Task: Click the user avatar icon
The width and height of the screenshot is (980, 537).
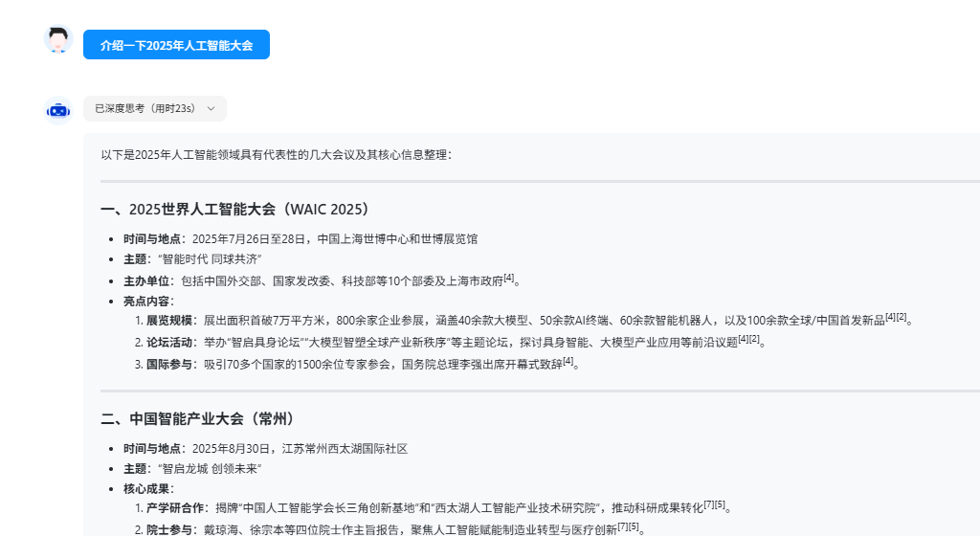Action: tap(59, 40)
